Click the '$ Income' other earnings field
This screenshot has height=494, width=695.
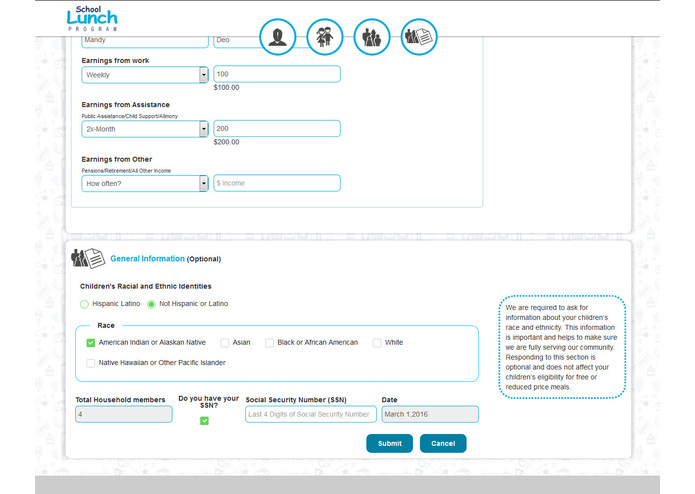[x=277, y=183]
